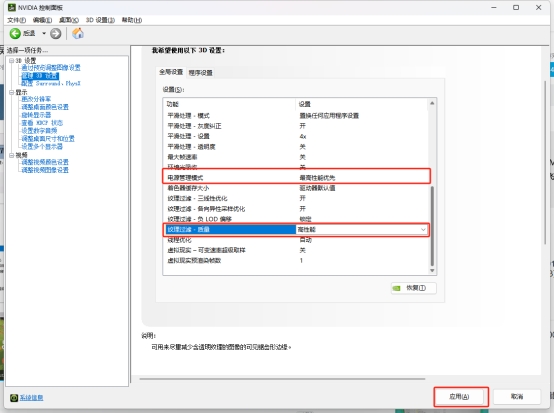
Task: Click the green Back arrow icon
Action: 15,34
